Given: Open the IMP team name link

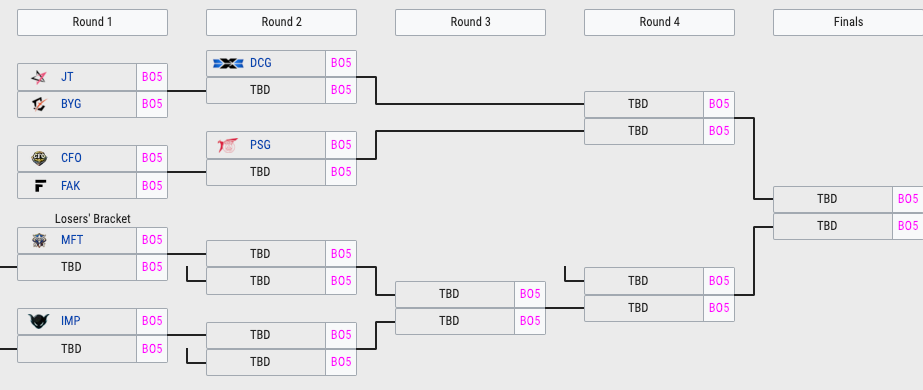Looking at the screenshot, I should [x=71, y=321].
